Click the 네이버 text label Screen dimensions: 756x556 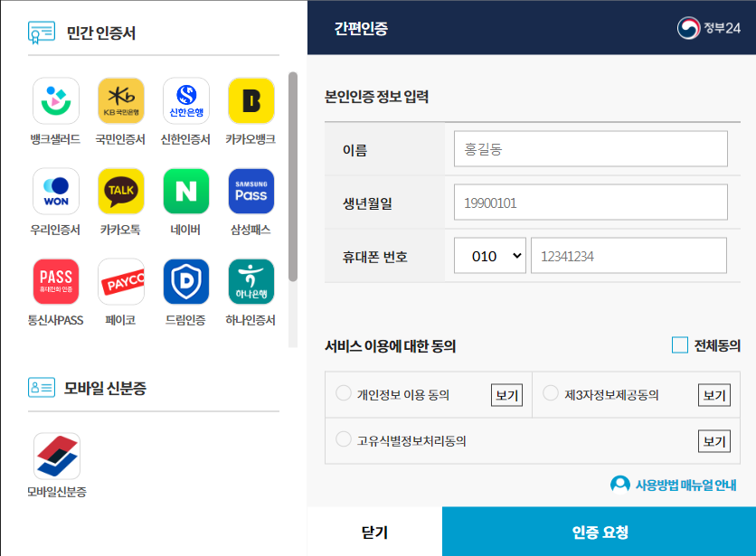[185, 230]
